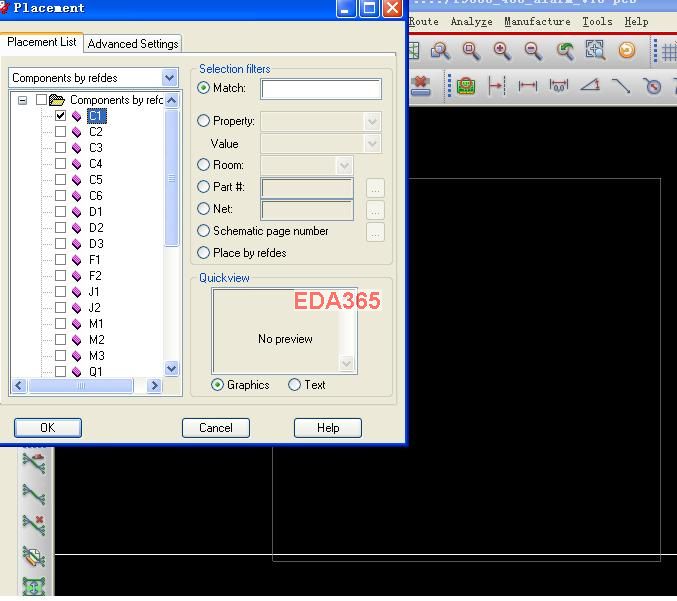The width and height of the screenshot is (677, 601).
Task: Open the Components by refdes combo box
Action: pyautogui.click(x=93, y=78)
